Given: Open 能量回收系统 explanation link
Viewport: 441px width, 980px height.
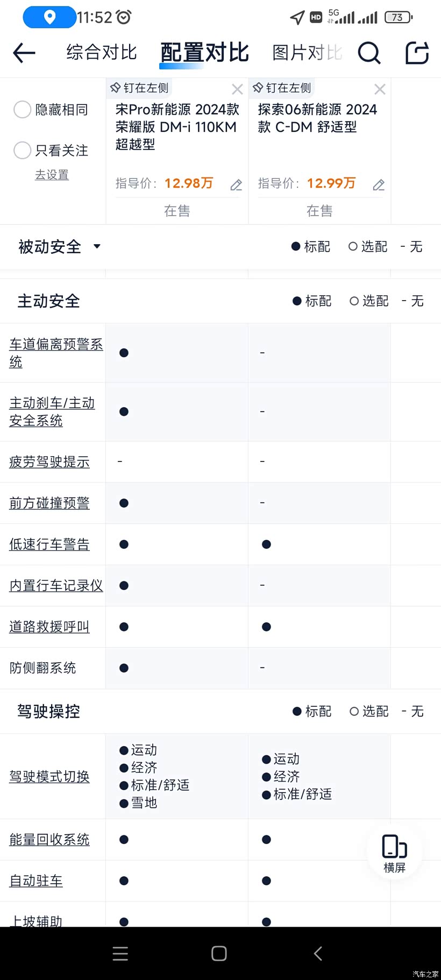Looking at the screenshot, I should tap(49, 840).
